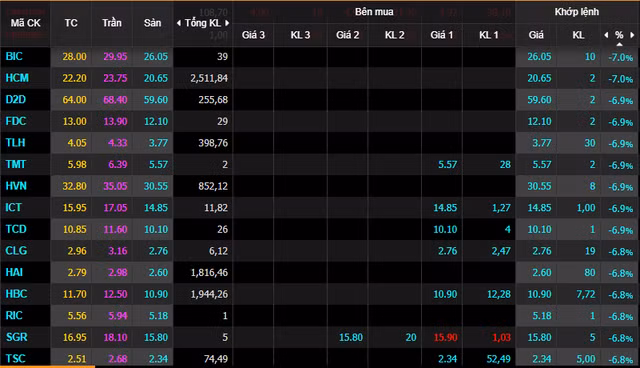The width and height of the screenshot is (640, 368).
Task: Sort by TC column header
Action: (x=71, y=23)
